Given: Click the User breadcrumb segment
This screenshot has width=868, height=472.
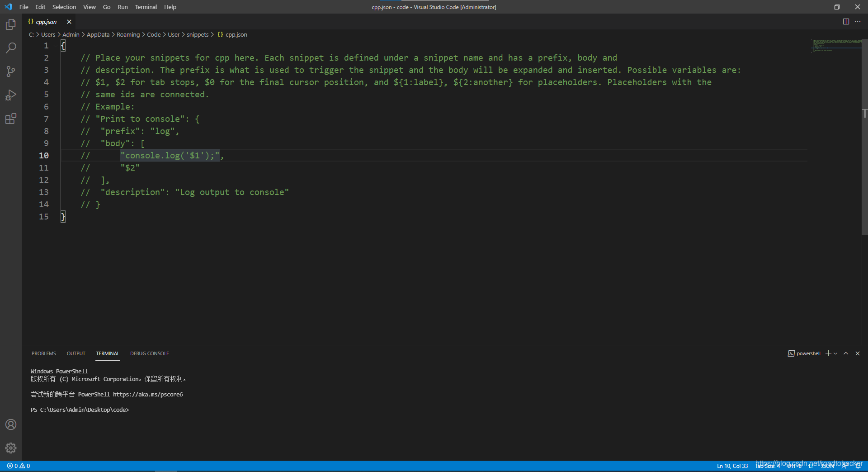Looking at the screenshot, I should click(174, 35).
